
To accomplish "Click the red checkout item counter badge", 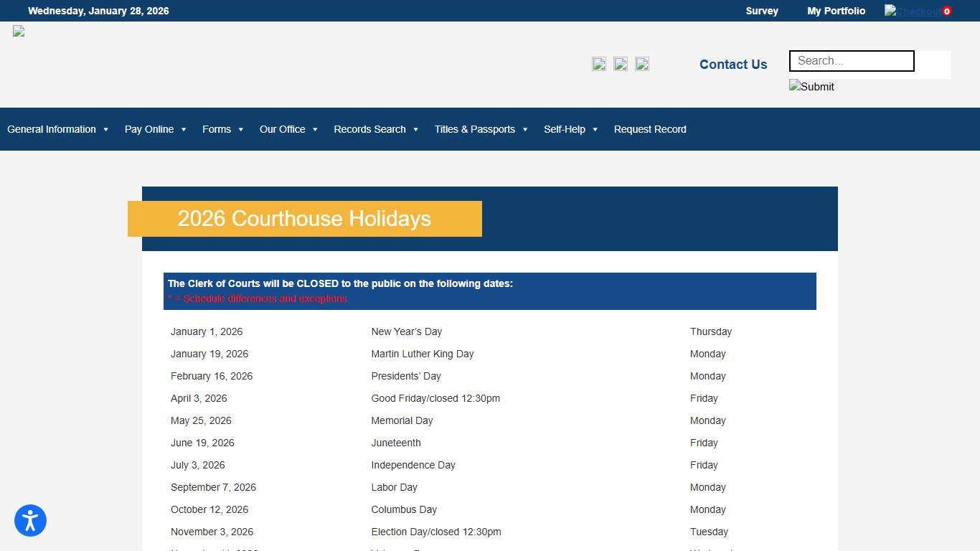I will tap(946, 10).
